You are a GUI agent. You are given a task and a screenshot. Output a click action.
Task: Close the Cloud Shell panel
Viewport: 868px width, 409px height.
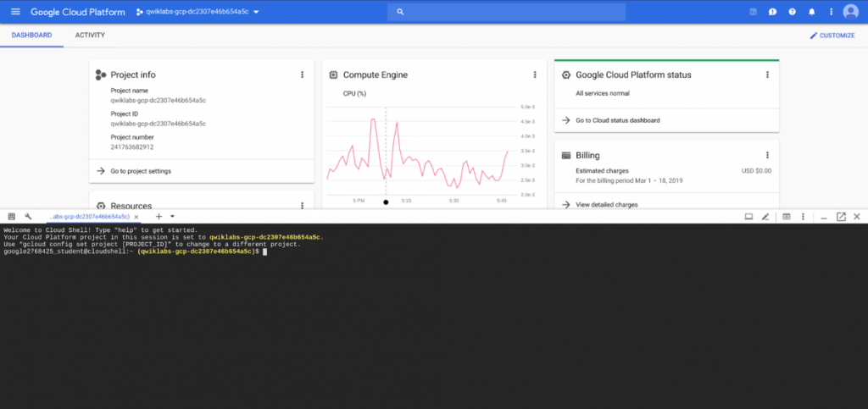856,217
